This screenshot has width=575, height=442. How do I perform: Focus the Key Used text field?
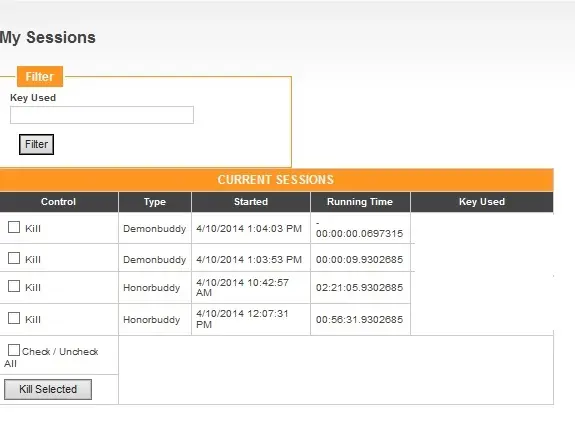pos(102,115)
